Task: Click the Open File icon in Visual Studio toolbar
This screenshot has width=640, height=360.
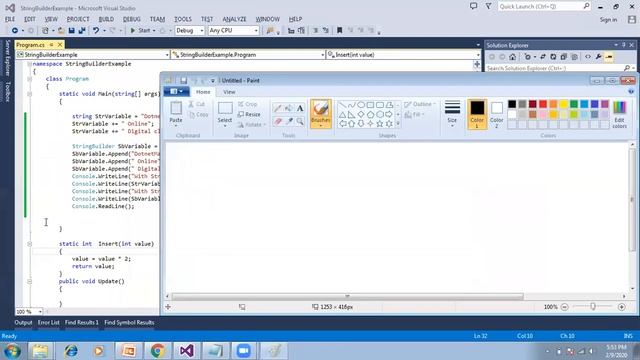Action: [x=61, y=31]
